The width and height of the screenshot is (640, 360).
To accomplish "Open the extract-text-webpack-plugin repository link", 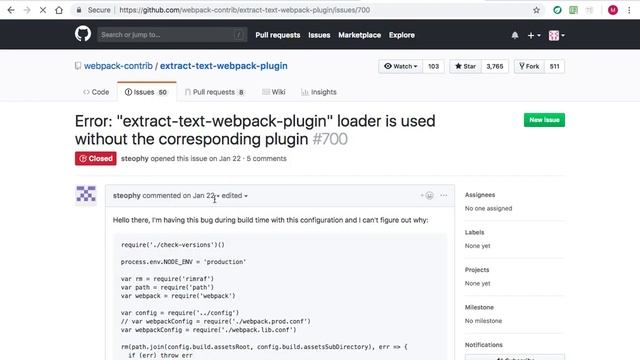I will (224, 66).
